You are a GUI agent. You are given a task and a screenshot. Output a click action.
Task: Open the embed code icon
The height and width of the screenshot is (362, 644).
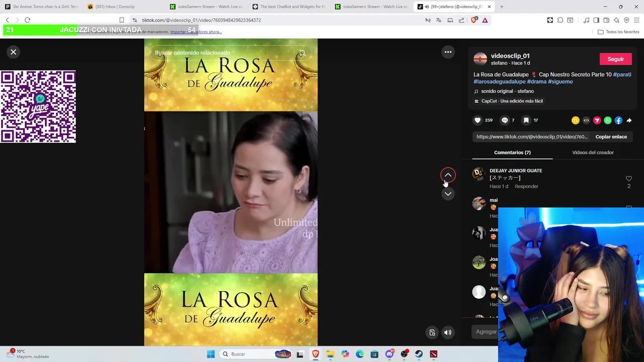586,121
